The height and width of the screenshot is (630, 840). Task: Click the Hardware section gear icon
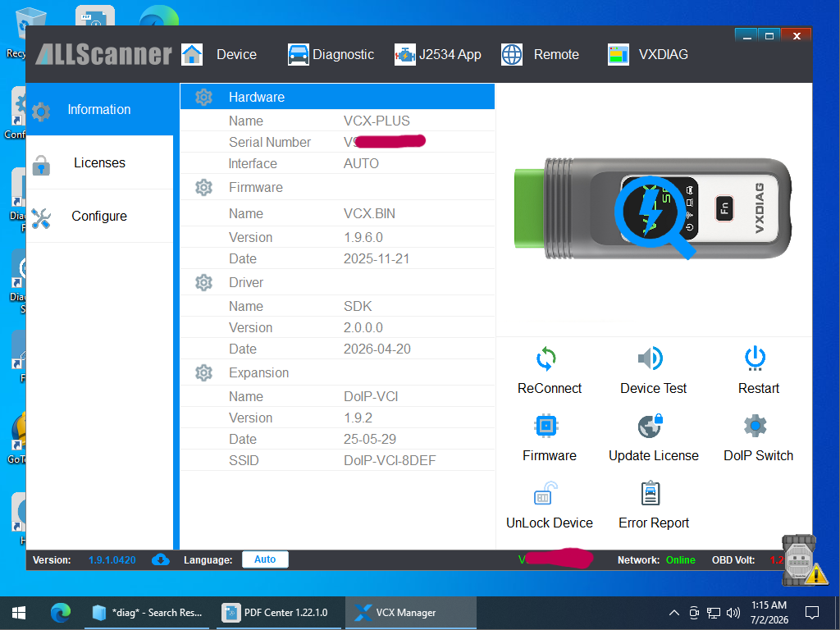coord(203,97)
